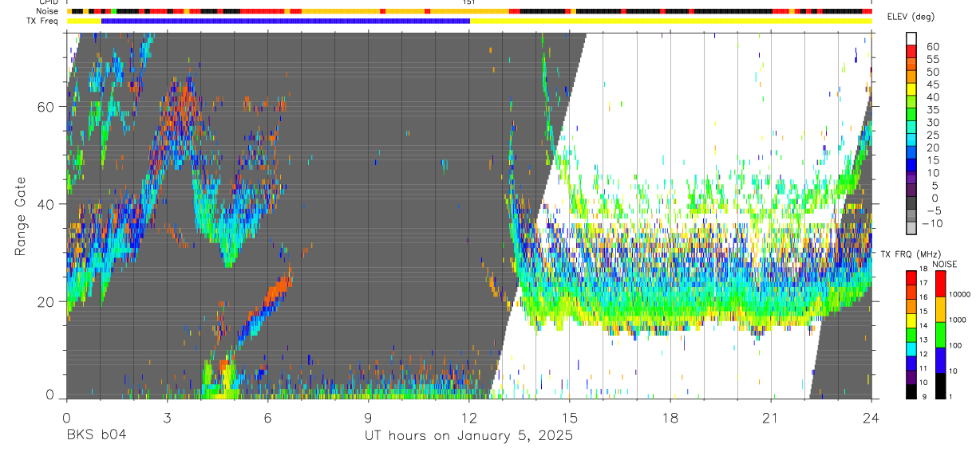This screenshot has height=452, width=980.
Task: Pick the cyan 20–25 segment of the ELEV colorbar
Action: coord(911,140)
